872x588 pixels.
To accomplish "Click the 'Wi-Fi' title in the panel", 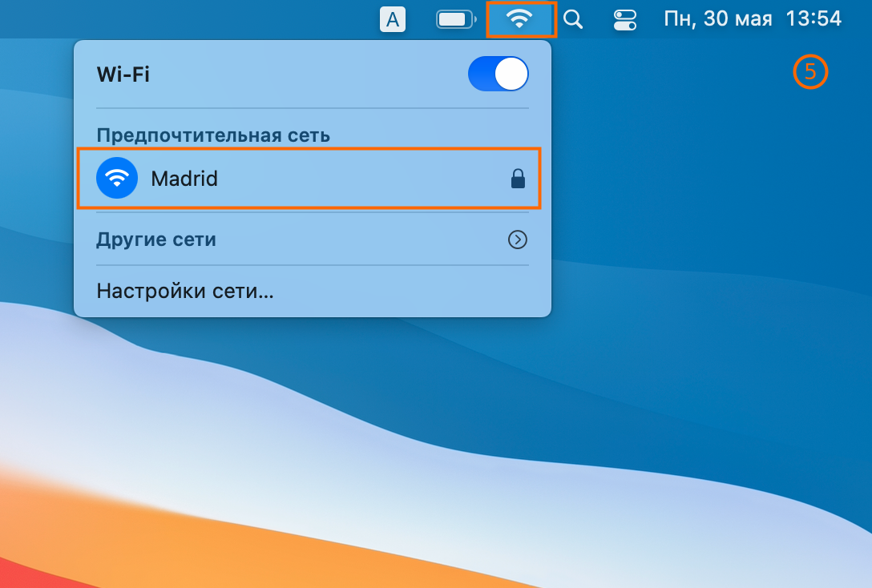I will pyautogui.click(x=123, y=75).
